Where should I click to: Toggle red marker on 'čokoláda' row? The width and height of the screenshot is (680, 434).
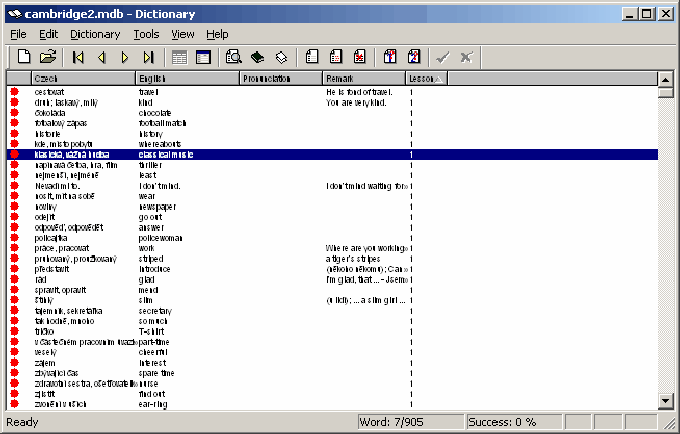[x=14, y=113]
